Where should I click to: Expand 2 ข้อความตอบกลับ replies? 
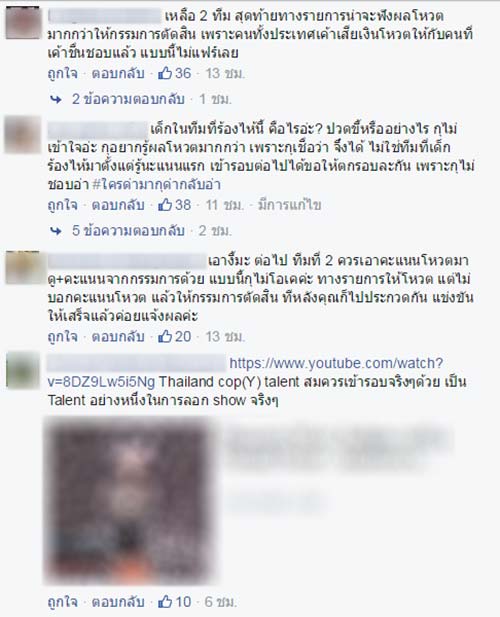click(128, 99)
